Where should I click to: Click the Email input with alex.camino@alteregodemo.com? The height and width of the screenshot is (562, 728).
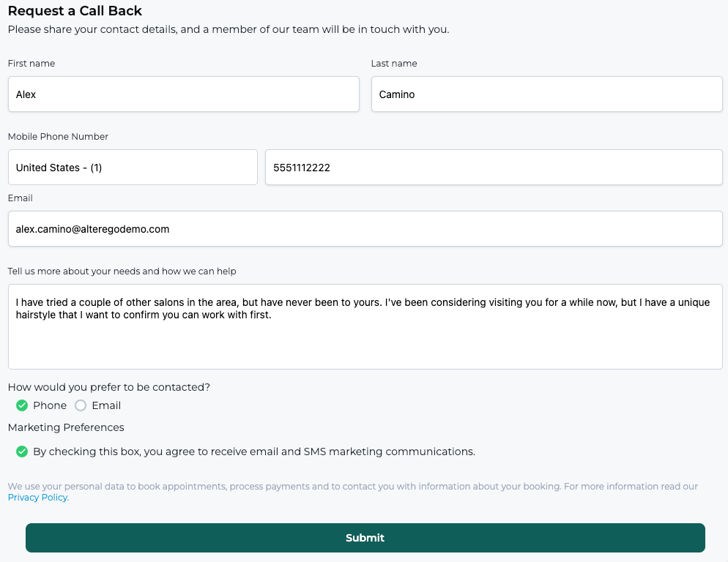365,229
